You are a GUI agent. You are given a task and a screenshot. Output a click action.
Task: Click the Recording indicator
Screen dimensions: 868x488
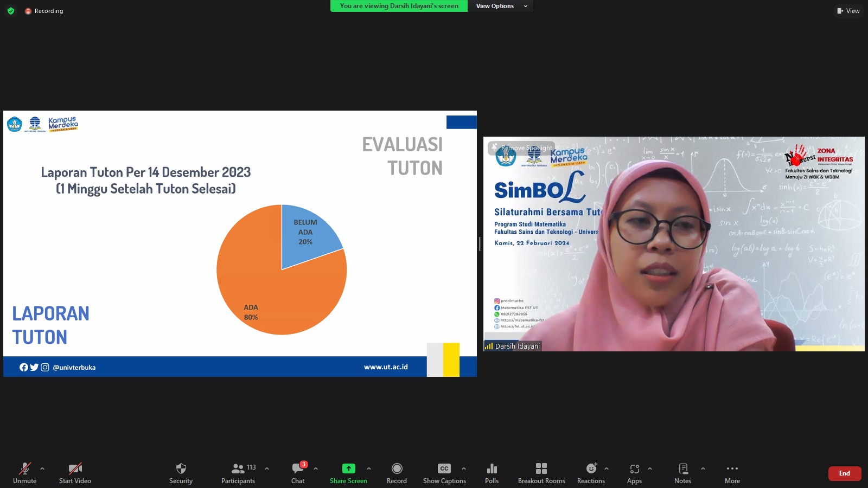44,11
